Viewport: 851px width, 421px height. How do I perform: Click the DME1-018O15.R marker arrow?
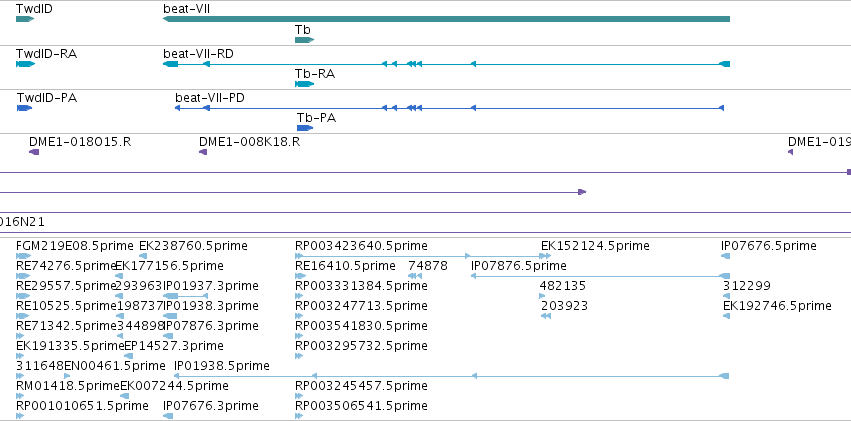pos(34,152)
